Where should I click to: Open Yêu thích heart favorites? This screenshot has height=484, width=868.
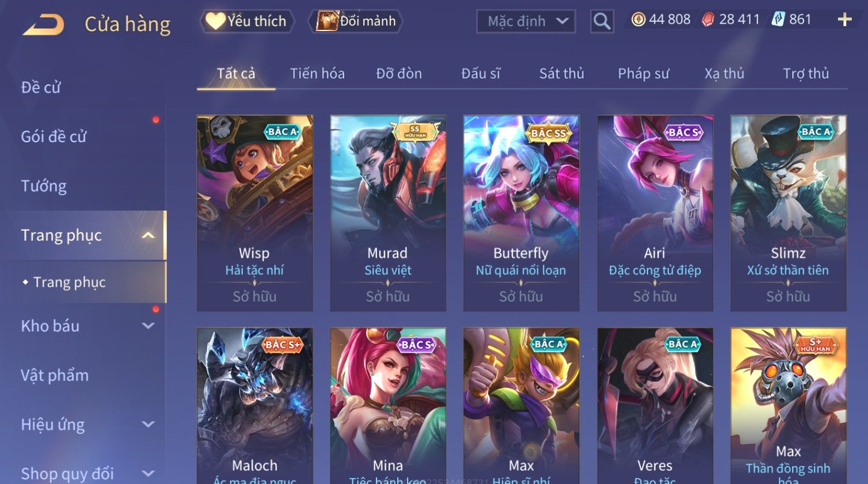click(247, 21)
